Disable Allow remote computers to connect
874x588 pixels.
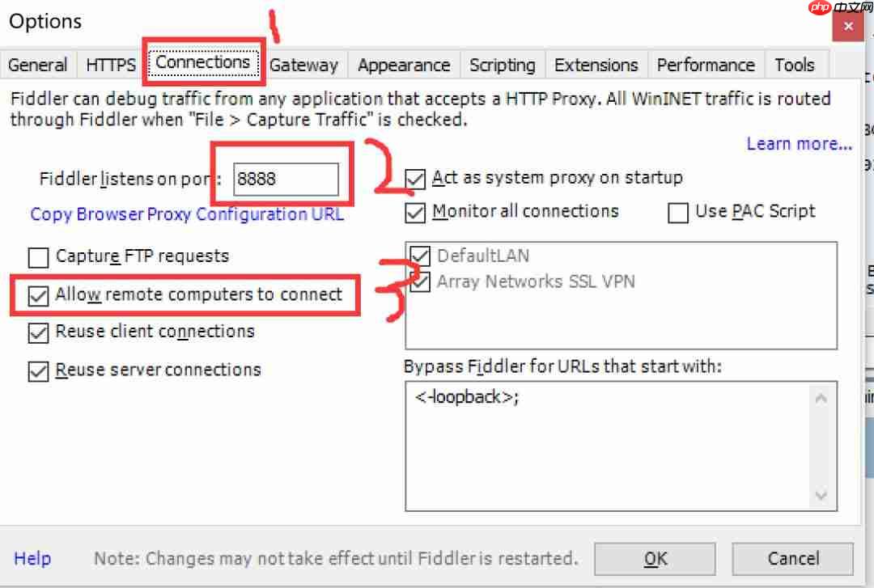pos(38,295)
